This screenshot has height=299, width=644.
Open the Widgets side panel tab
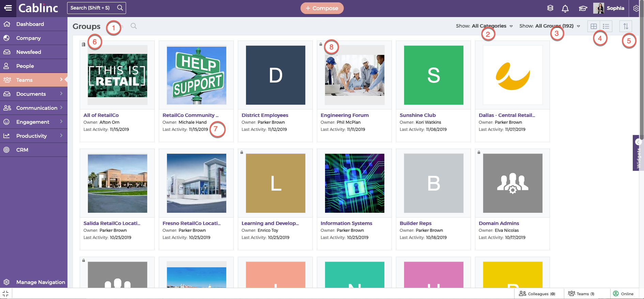tap(638, 153)
